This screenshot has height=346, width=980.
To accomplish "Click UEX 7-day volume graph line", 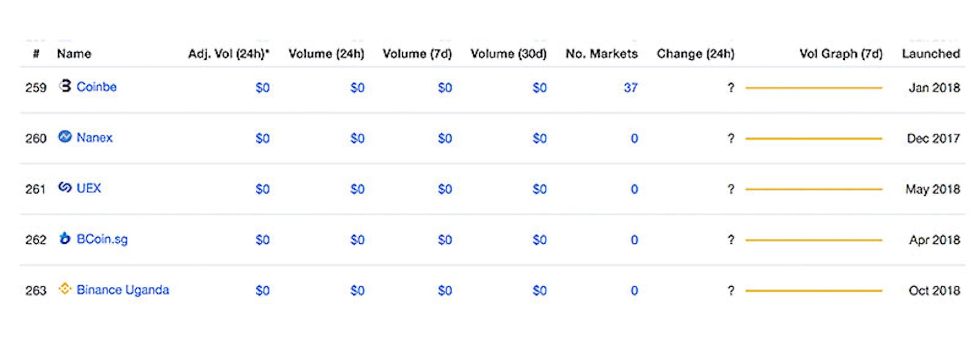I will point(813,189).
